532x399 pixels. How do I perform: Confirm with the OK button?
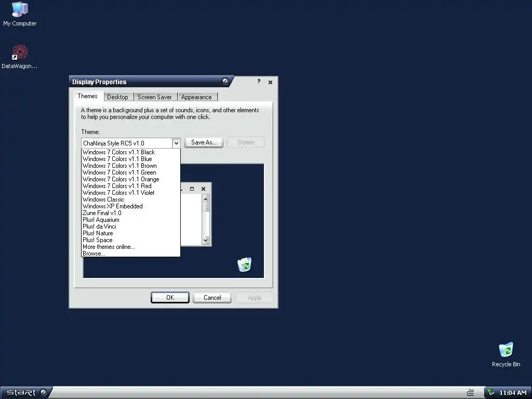click(170, 298)
